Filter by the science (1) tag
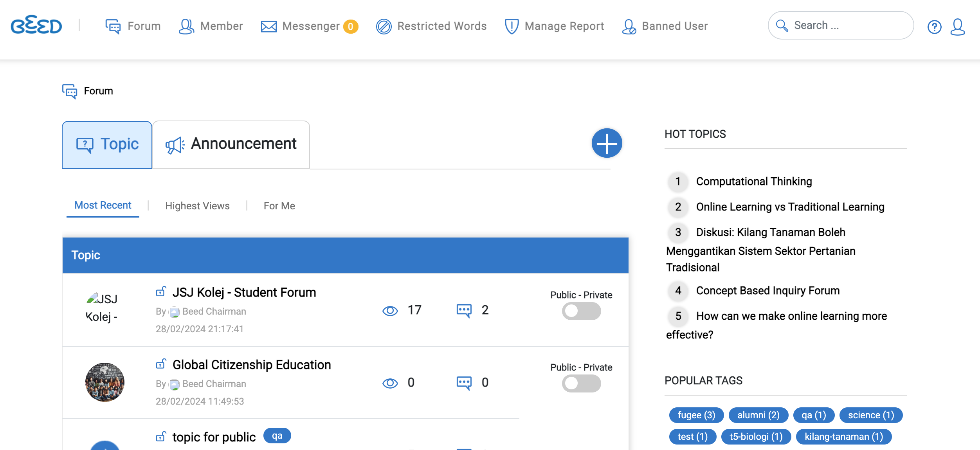The image size is (980, 450). click(871, 415)
